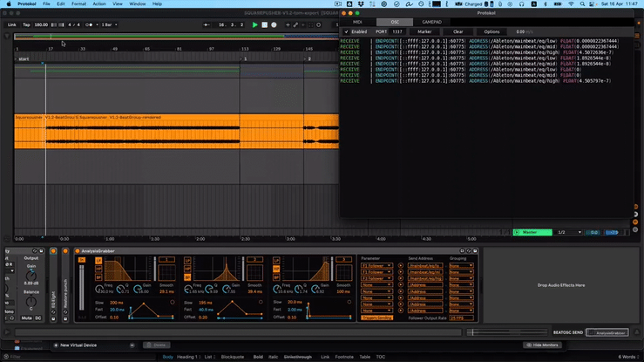Open the third F3 Follower parameter dropdown
This screenshot has height=362, width=644.
[376, 278]
